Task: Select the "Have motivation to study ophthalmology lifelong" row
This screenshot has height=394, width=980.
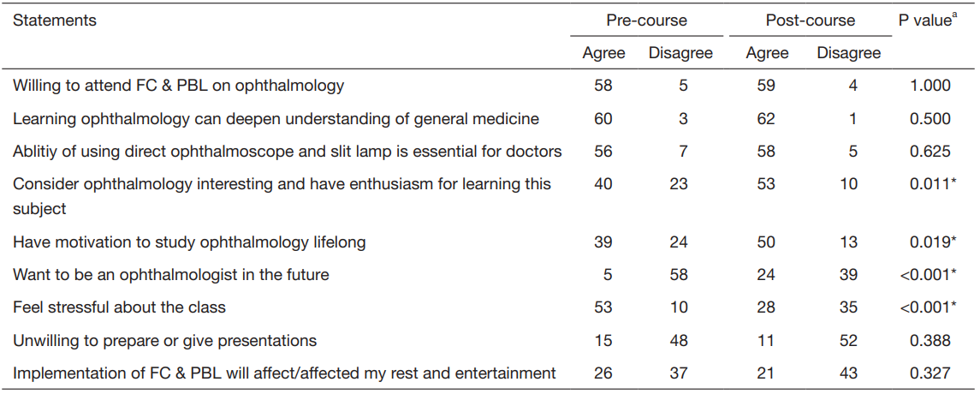Action: (x=189, y=242)
